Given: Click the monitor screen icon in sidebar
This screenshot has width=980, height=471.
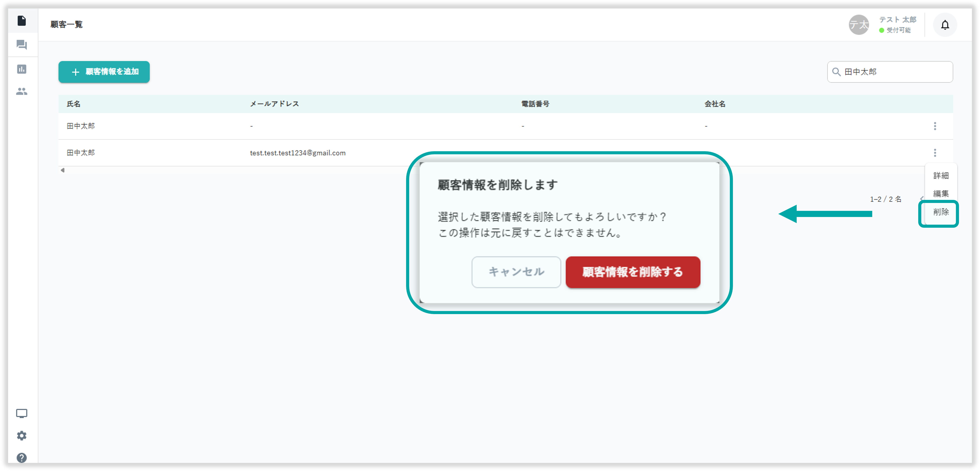Looking at the screenshot, I should 22,414.
